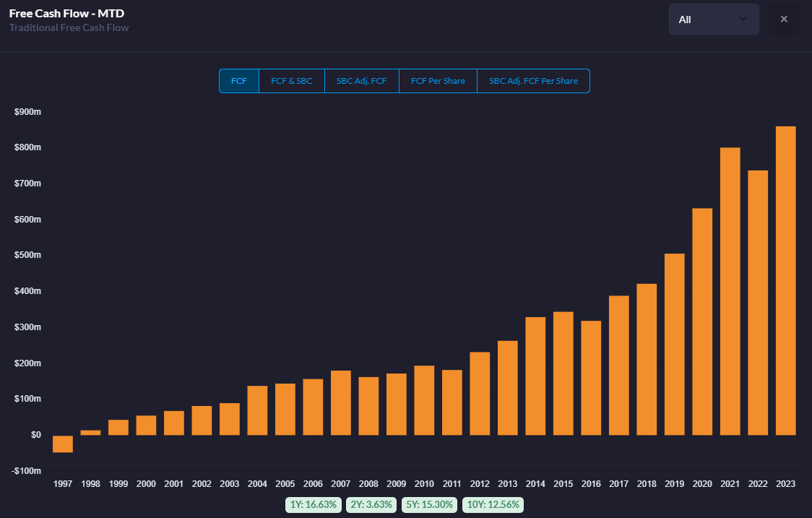Click the 1Y: 16.63% growth badge

[314, 504]
